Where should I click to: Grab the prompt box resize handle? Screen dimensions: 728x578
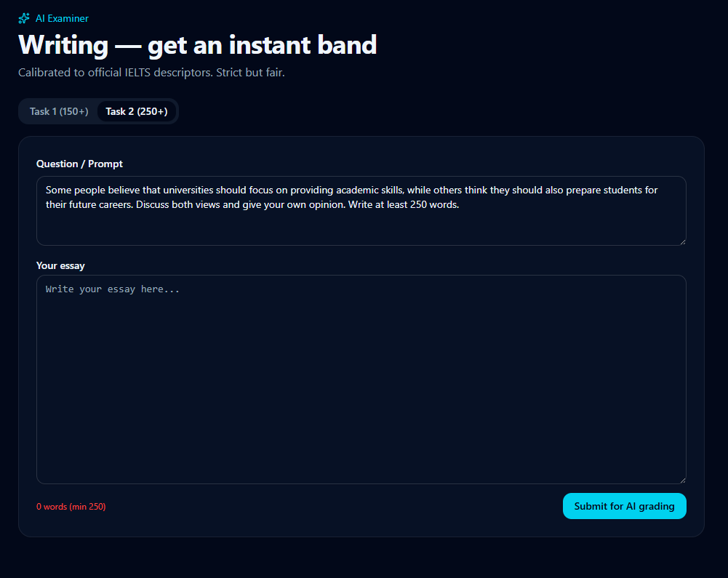pyautogui.click(x=682, y=241)
